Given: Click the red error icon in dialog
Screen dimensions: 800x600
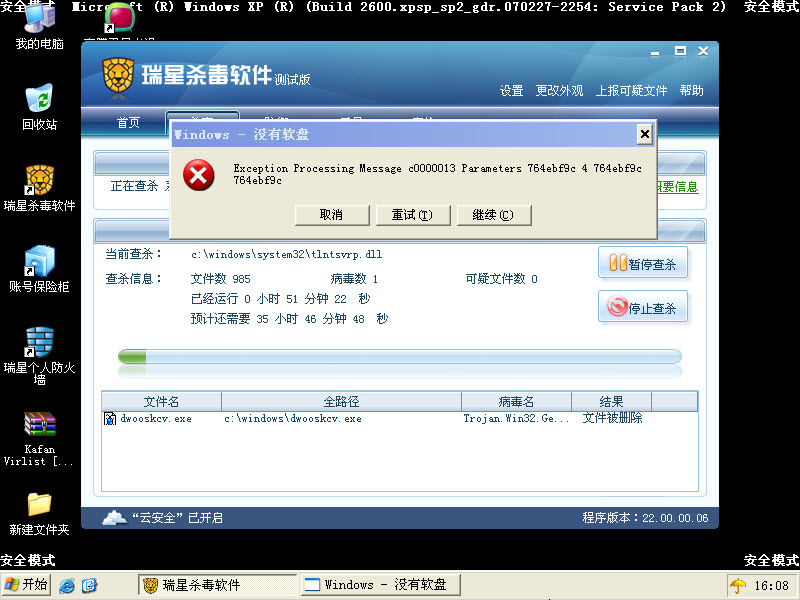Looking at the screenshot, I should coord(198,175).
